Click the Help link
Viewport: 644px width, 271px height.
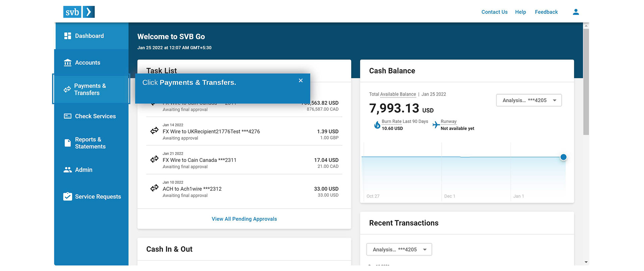click(521, 12)
